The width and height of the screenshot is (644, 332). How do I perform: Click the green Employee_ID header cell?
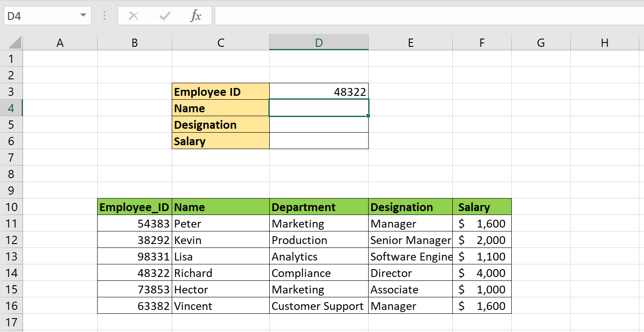[134, 207]
